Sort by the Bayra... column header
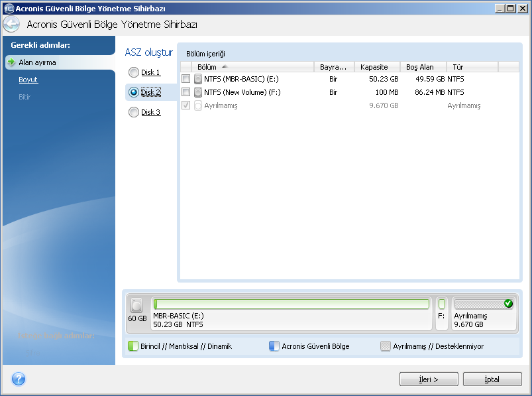 [x=334, y=67]
